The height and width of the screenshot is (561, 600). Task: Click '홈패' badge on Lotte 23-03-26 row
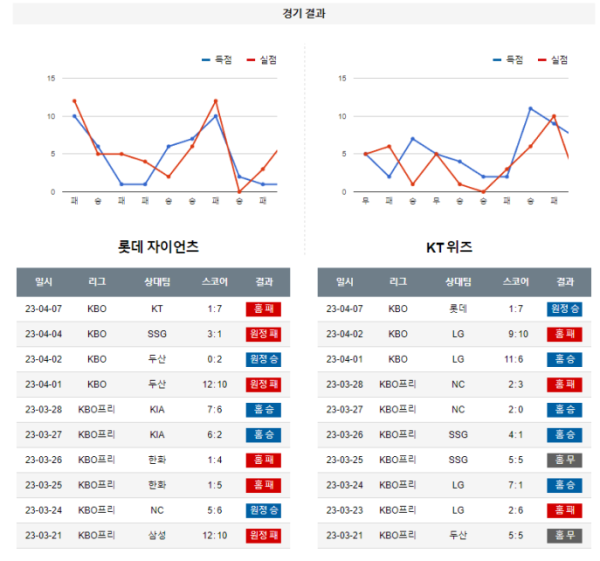coord(263,460)
